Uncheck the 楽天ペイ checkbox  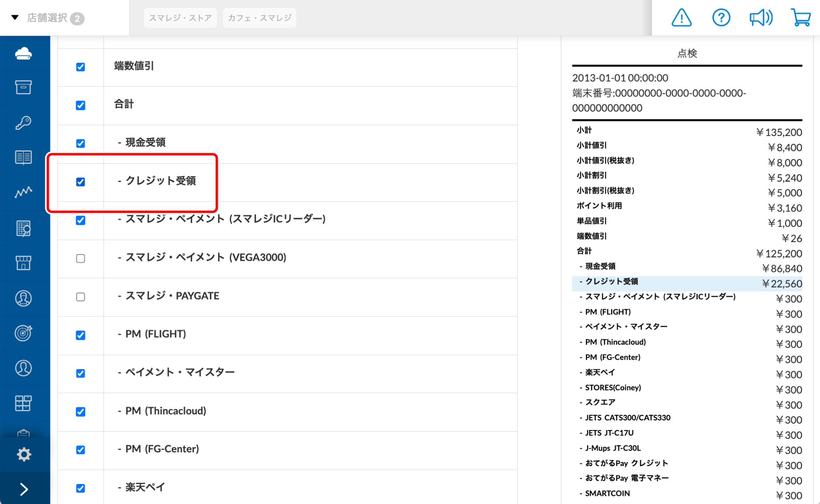coord(80,488)
